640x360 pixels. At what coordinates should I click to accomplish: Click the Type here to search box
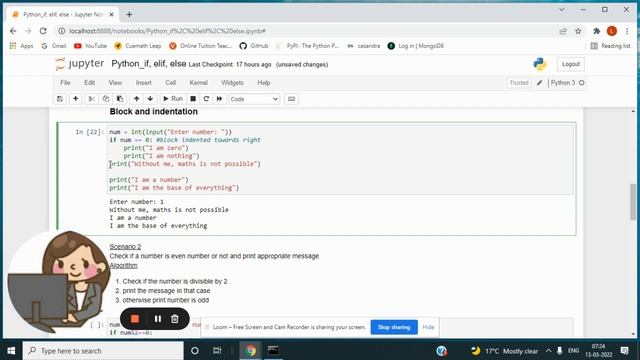tap(103, 351)
